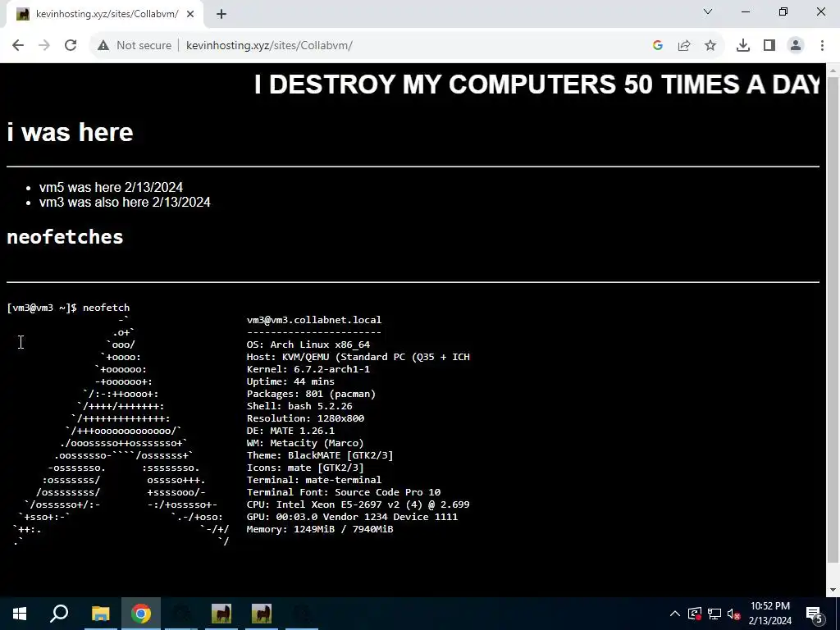Screen dimensions: 840x630
Task: Click the browser forward arrow
Action: [44, 46]
